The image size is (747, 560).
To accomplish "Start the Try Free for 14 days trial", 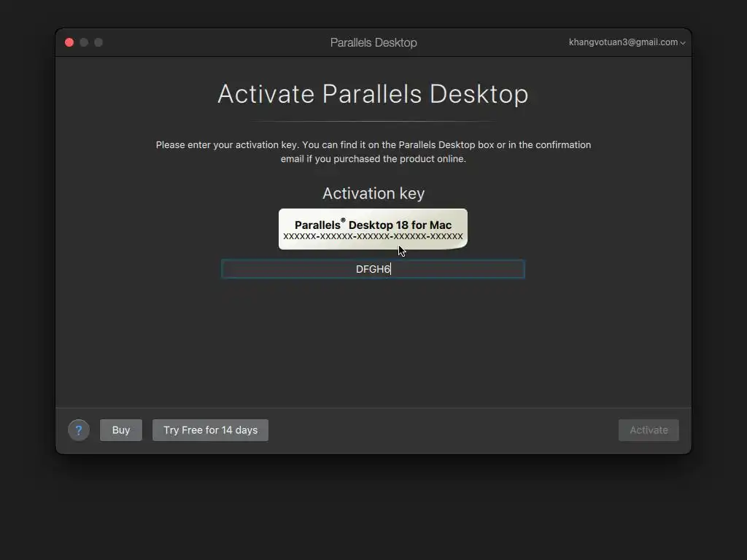I will tap(210, 430).
